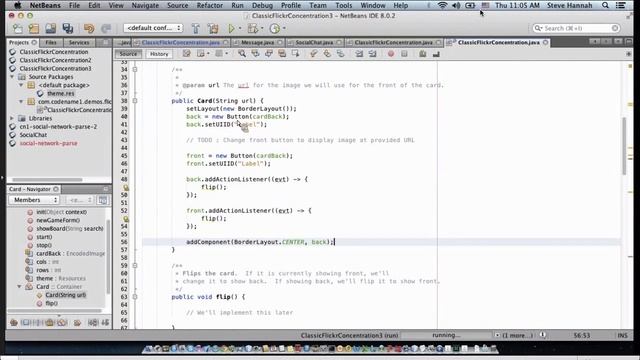Open the Wi-Fi status menu

coord(442,5)
